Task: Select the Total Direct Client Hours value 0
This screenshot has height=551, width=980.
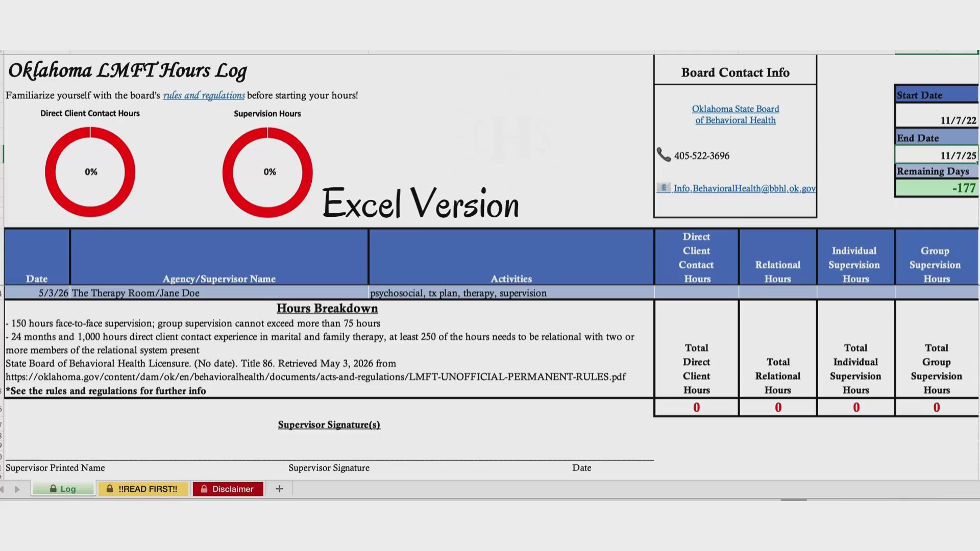Action: [x=697, y=407]
